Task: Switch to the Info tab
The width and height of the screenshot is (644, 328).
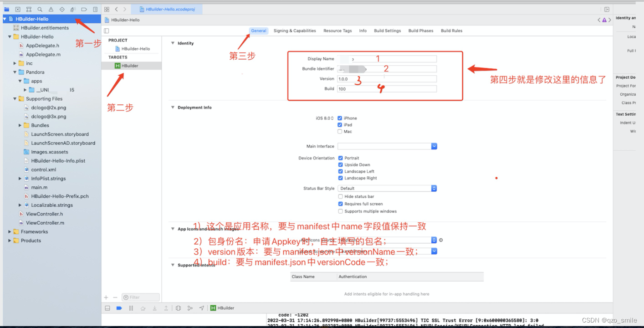Action: coord(363,31)
